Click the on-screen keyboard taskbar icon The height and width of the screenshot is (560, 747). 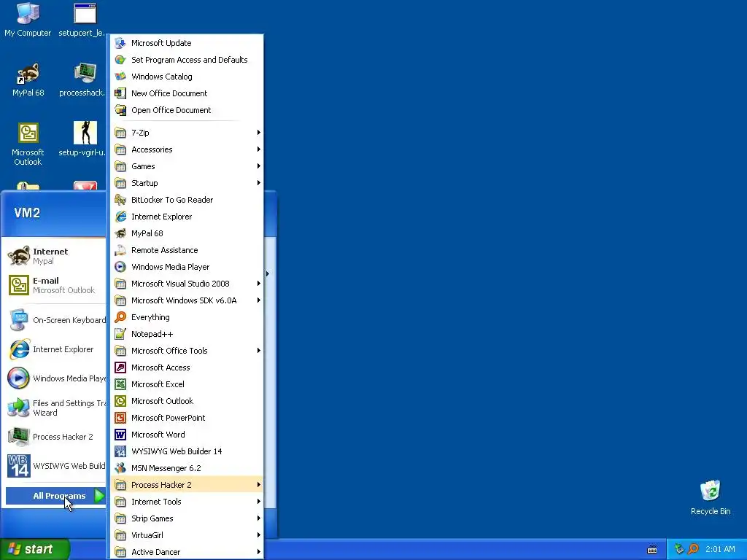[652, 550]
